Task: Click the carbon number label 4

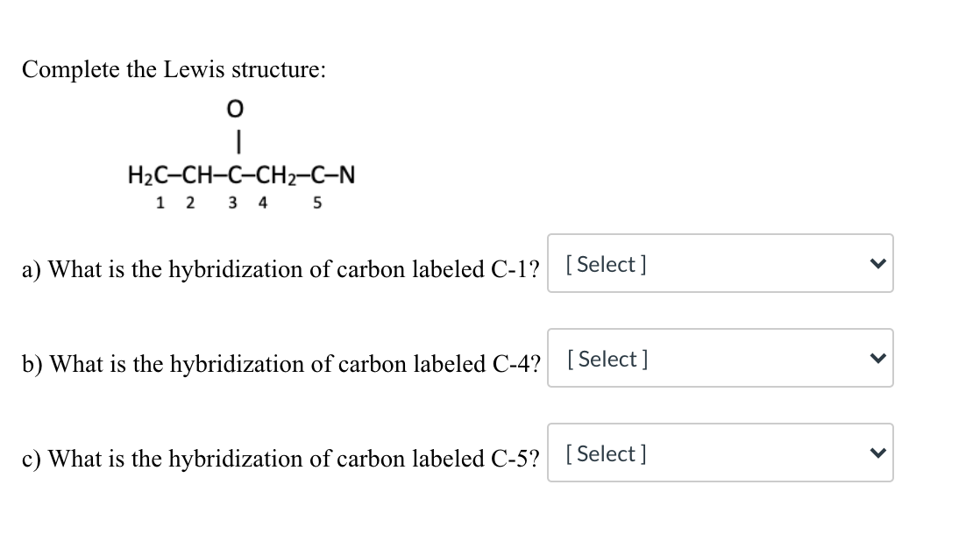Action: click(262, 203)
